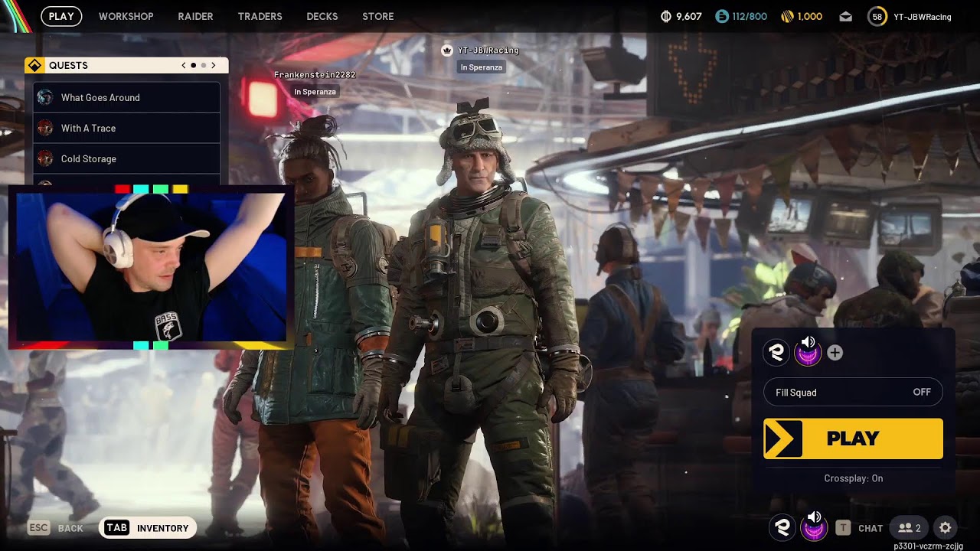
Task: Open the YT-JBWRacing profile name in top bar
Action: click(923, 16)
